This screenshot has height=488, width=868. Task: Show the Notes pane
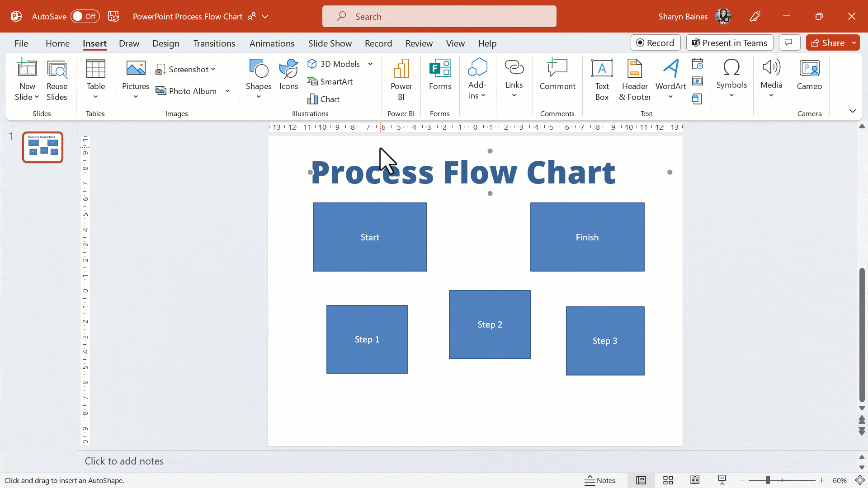(x=600, y=480)
